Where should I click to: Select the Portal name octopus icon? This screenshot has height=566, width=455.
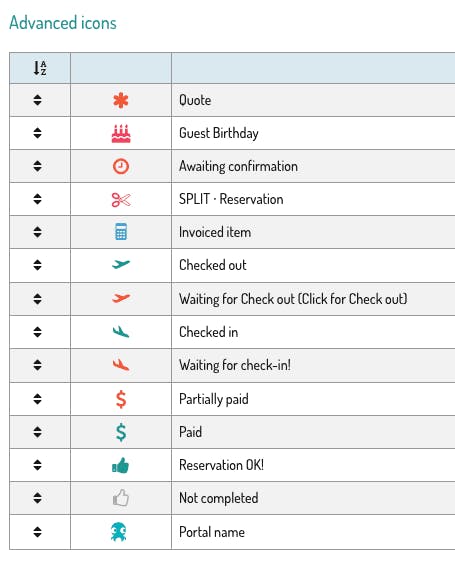[118, 532]
